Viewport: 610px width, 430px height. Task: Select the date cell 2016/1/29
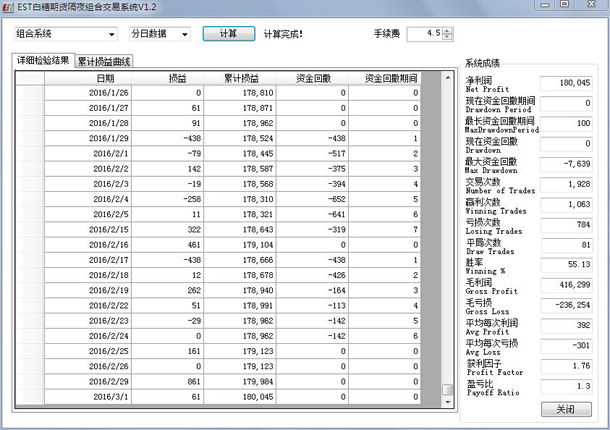[88, 139]
